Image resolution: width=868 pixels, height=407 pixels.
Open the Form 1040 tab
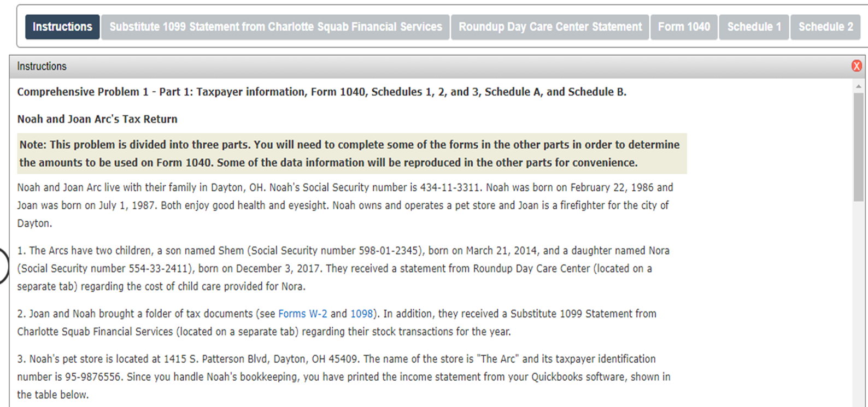[683, 26]
